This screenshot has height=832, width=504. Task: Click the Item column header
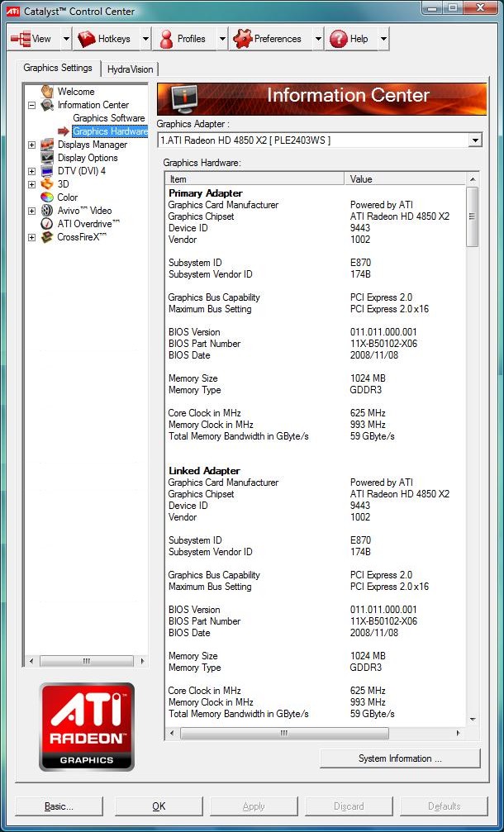tap(254, 178)
